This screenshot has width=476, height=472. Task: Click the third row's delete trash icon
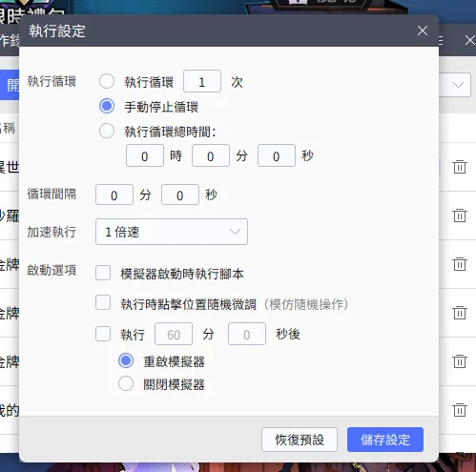[460, 264]
